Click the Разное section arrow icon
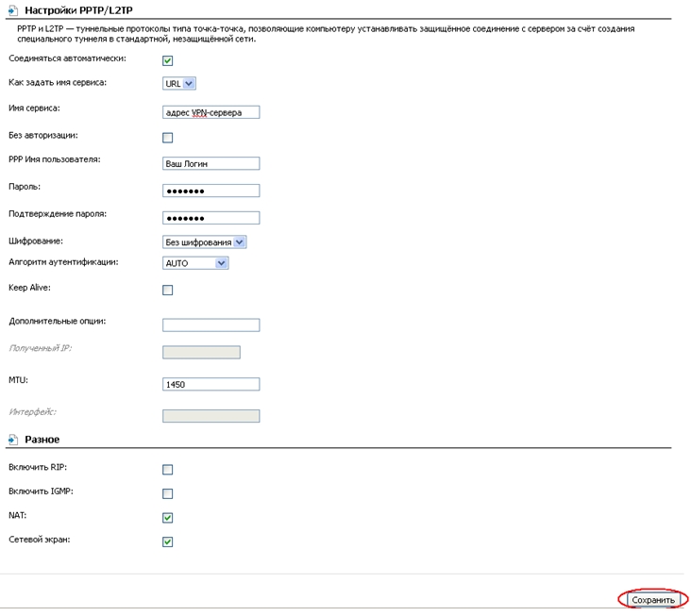The width and height of the screenshot is (691, 616). click(13, 440)
